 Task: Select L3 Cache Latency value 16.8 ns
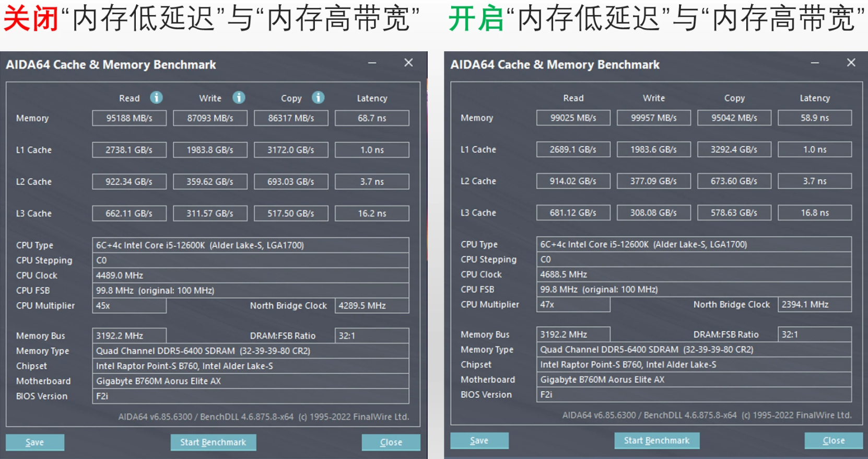tap(815, 213)
